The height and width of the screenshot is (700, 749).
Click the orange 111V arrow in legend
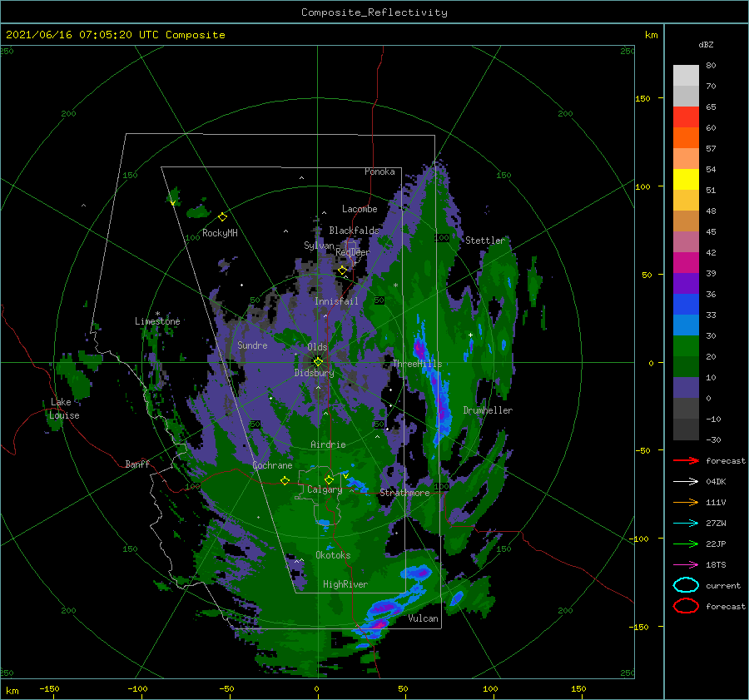click(x=686, y=502)
